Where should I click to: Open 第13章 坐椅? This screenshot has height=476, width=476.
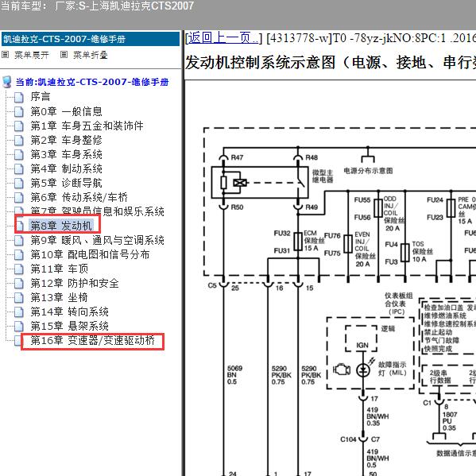point(59,297)
